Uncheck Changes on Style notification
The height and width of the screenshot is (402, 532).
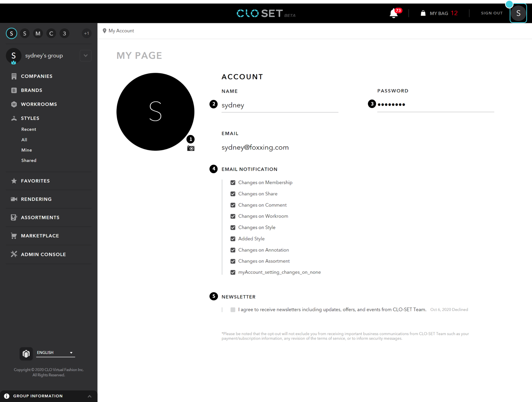pos(233,227)
